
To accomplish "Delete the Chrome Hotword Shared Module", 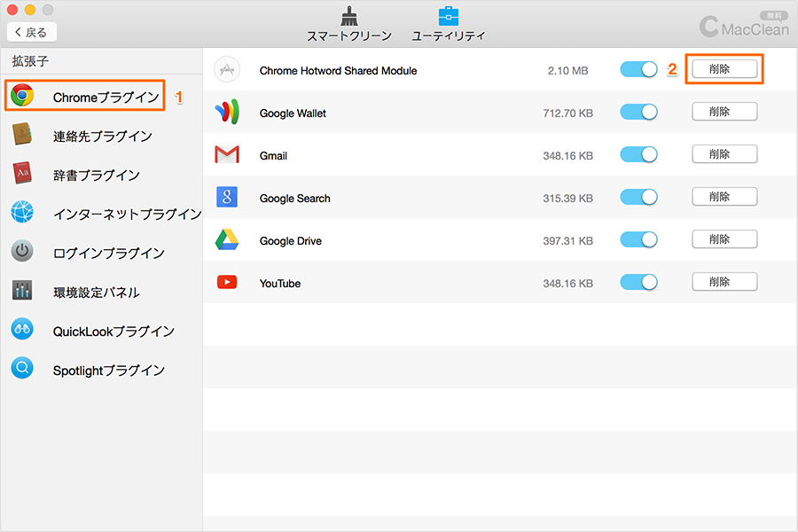I will [724, 69].
